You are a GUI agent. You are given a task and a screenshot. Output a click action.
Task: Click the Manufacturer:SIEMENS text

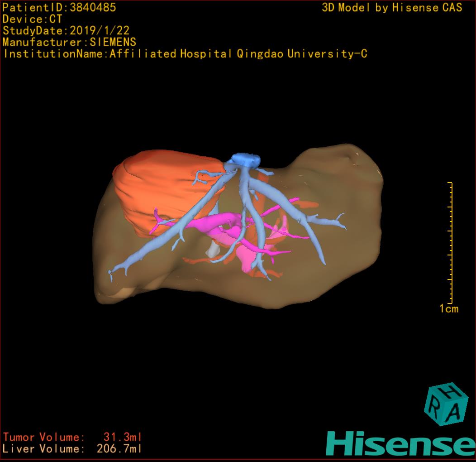pos(69,42)
